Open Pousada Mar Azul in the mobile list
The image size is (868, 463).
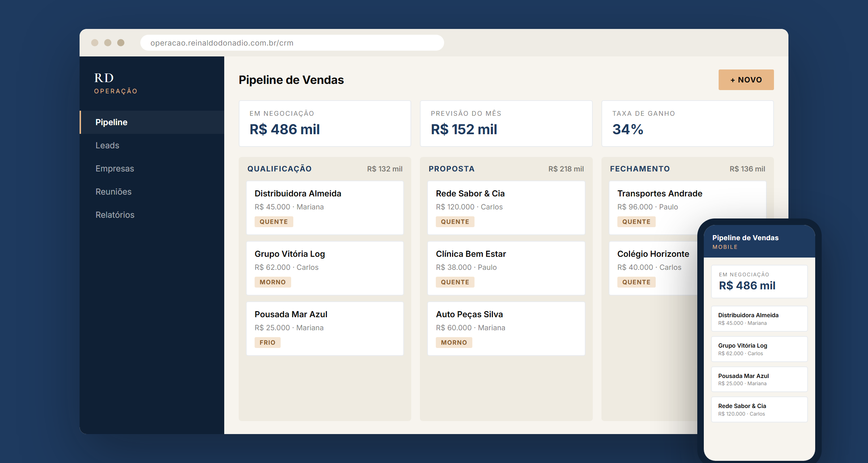point(759,379)
